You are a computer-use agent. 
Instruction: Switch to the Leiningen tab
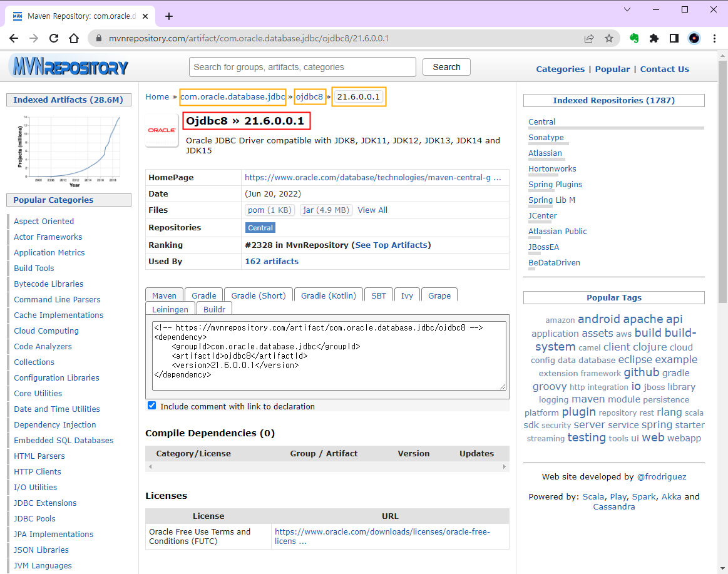tap(170, 309)
